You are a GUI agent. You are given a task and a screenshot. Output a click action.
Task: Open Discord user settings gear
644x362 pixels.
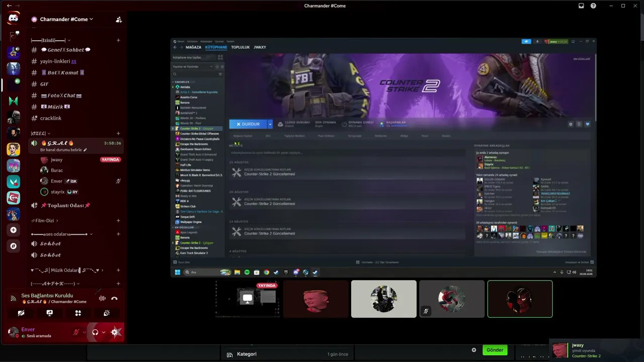(115, 332)
